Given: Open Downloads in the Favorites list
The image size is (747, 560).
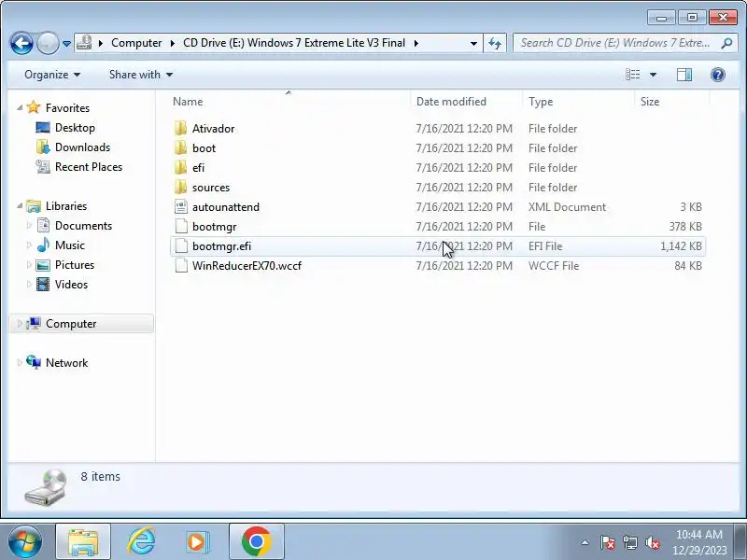Looking at the screenshot, I should pyautogui.click(x=82, y=147).
